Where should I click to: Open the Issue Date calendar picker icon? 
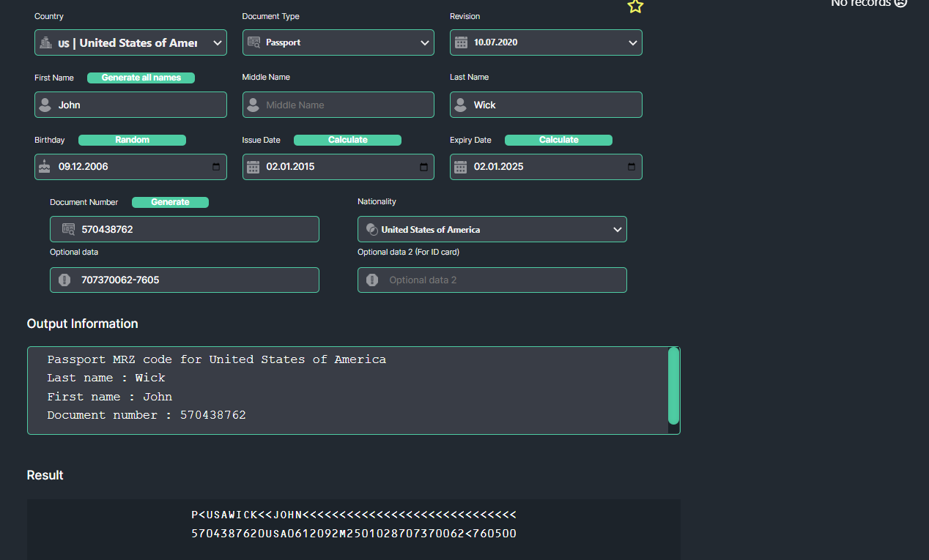423,167
